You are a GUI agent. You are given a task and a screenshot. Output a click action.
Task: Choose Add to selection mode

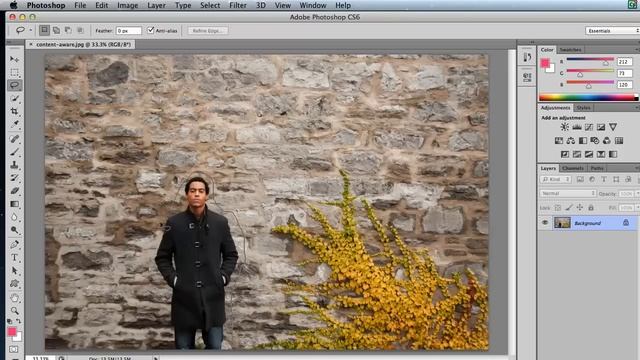[56, 30]
